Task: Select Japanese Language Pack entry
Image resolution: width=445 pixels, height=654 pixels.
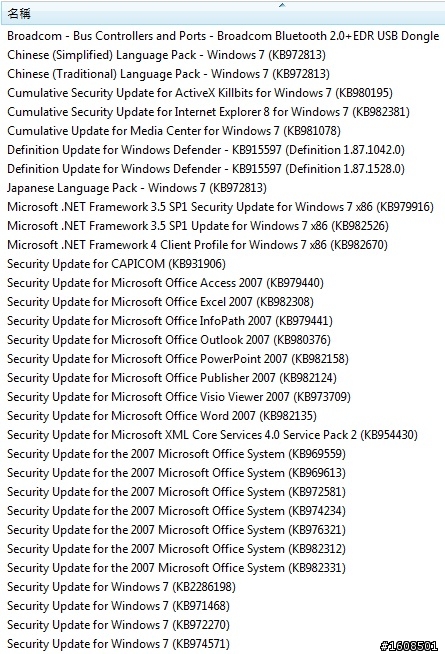Action: (x=137, y=188)
